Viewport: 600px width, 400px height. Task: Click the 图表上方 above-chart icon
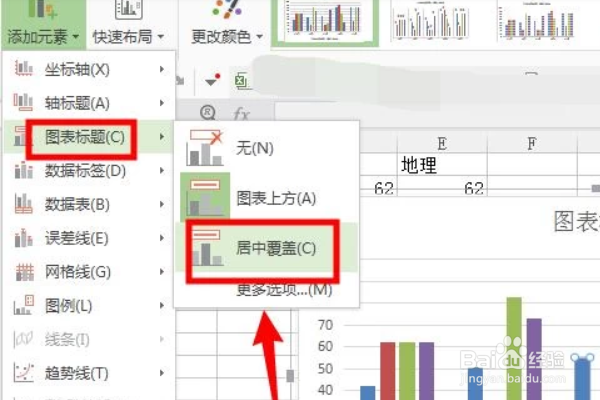coord(205,198)
